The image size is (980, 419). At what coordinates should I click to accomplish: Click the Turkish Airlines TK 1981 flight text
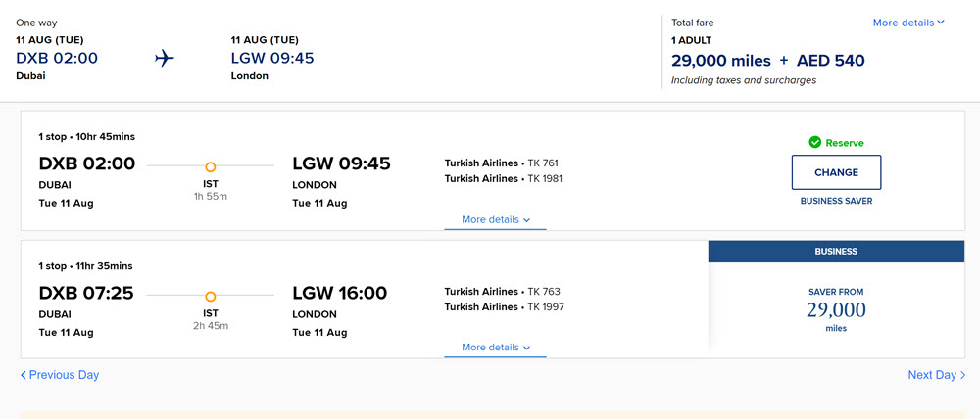(504, 178)
